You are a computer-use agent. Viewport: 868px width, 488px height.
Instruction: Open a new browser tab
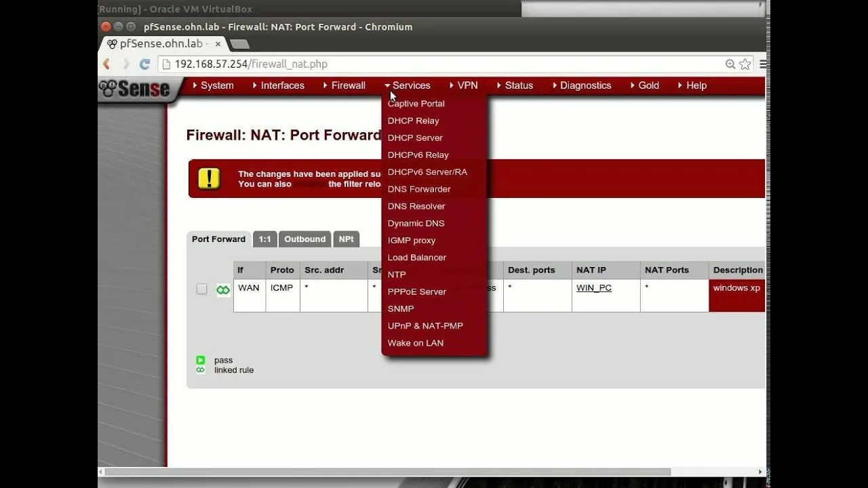pos(239,44)
